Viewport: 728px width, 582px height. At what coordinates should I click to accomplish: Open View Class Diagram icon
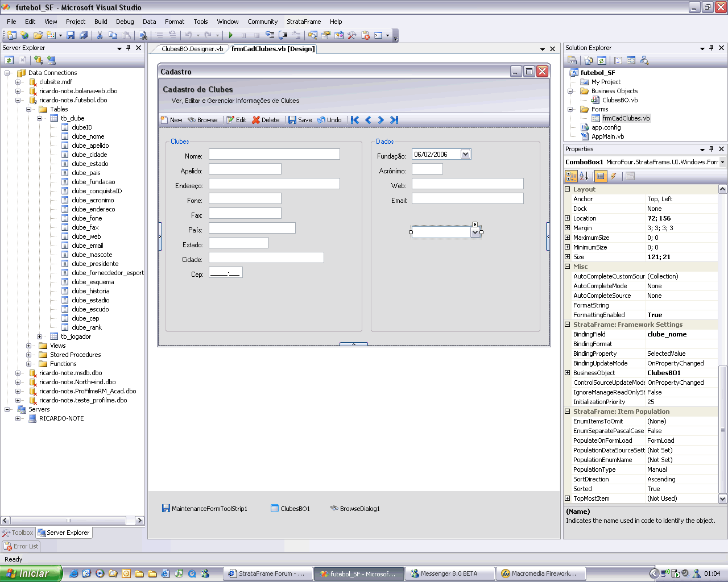pos(644,60)
